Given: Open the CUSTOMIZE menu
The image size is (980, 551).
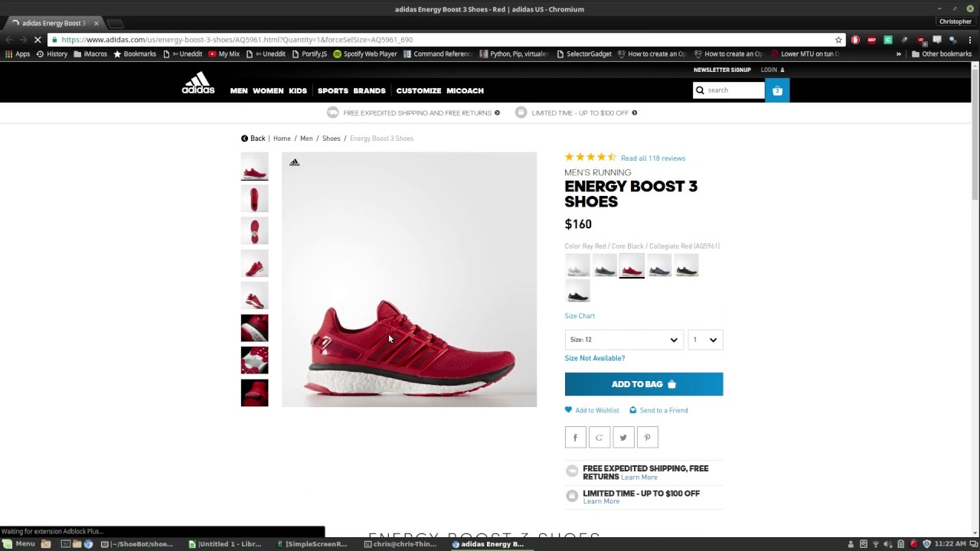Looking at the screenshot, I should click(x=419, y=90).
